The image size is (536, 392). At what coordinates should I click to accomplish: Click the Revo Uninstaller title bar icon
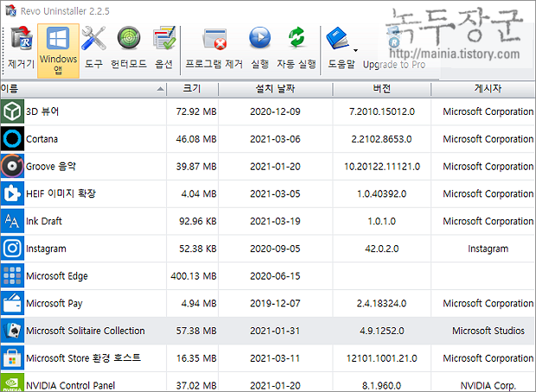pos(10,10)
